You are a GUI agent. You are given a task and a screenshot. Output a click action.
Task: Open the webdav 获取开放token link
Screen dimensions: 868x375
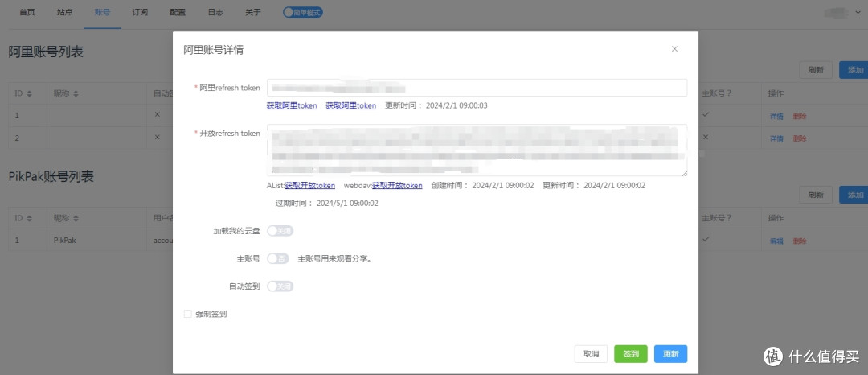click(397, 186)
